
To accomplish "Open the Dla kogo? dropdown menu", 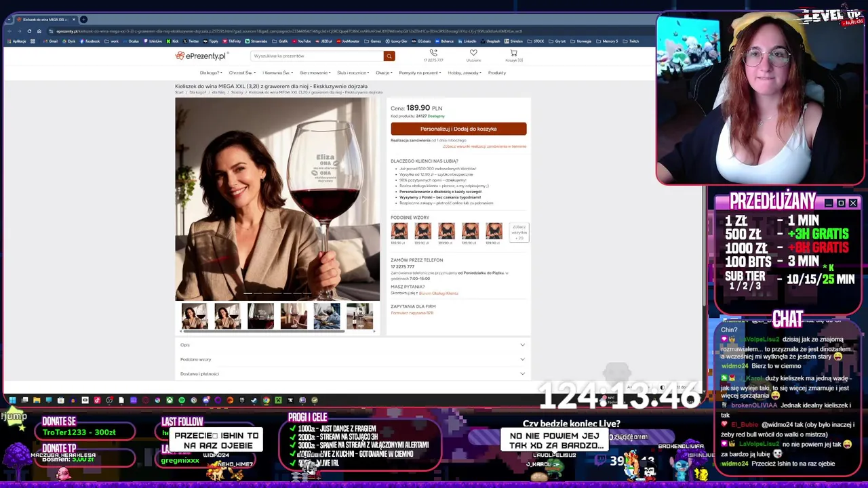I will [x=210, y=73].
